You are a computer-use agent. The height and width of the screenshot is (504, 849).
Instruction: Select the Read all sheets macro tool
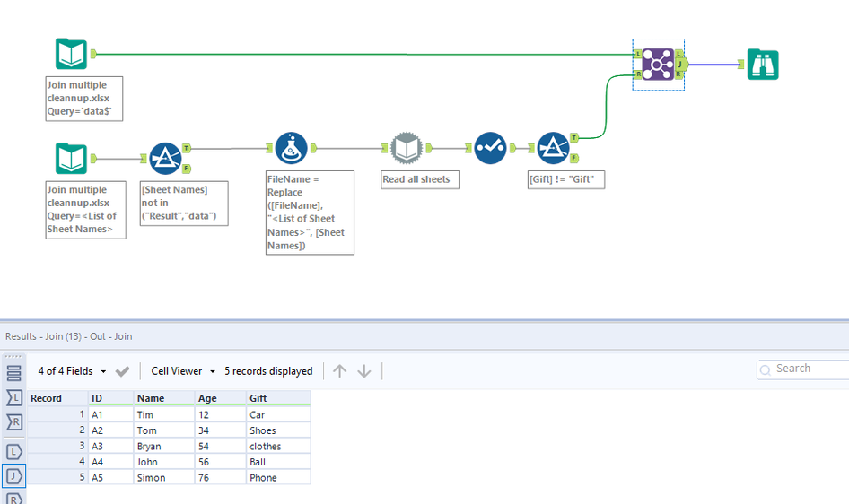click(x=406, y=148)
